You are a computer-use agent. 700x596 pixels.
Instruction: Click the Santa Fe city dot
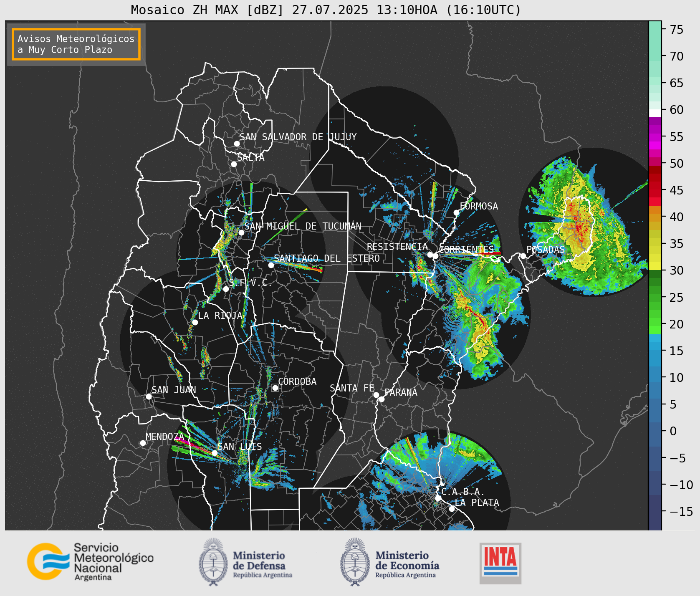point(376,395)
